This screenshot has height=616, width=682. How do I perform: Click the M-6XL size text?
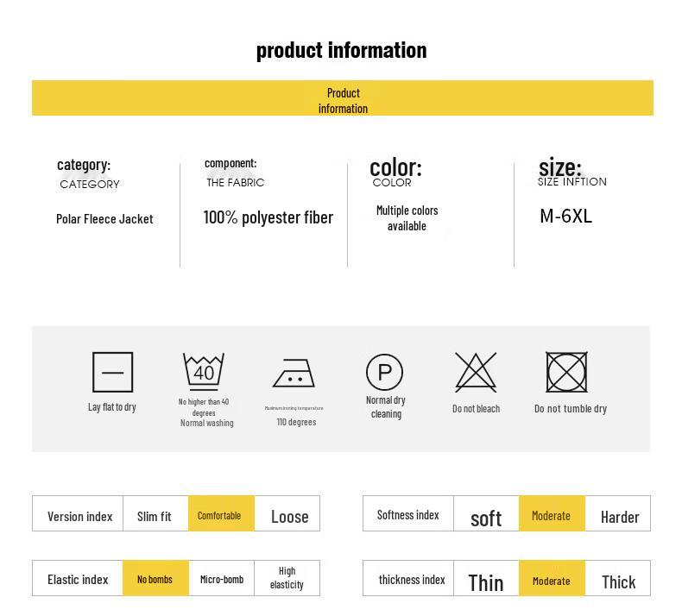pyautogui.click(x=565, y=216)
